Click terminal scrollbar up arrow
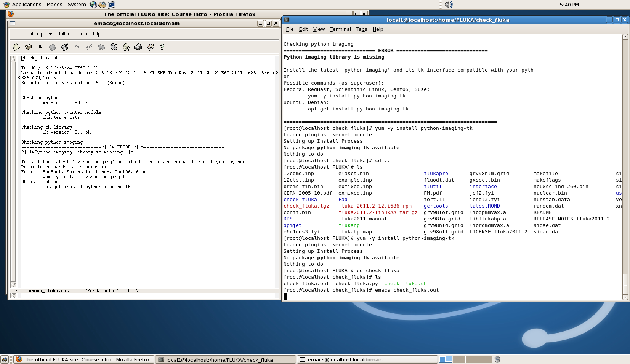 pyautogui.click(x=625, y=37)
